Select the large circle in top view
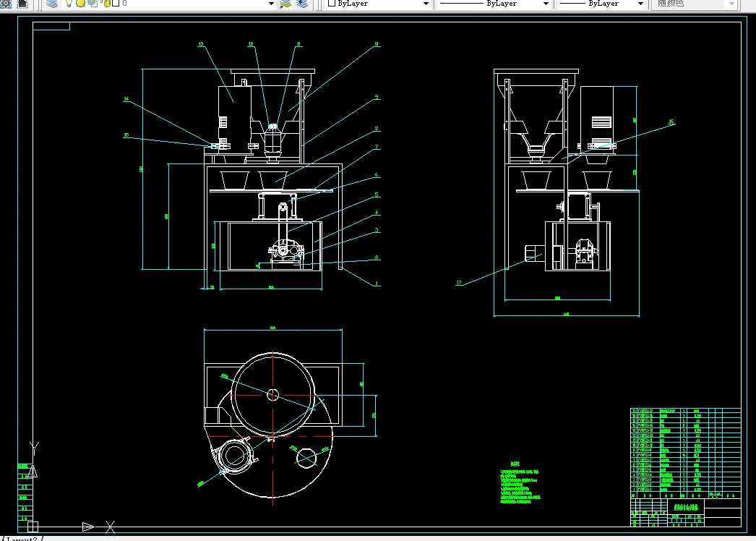756x541 pixels. 273,395
